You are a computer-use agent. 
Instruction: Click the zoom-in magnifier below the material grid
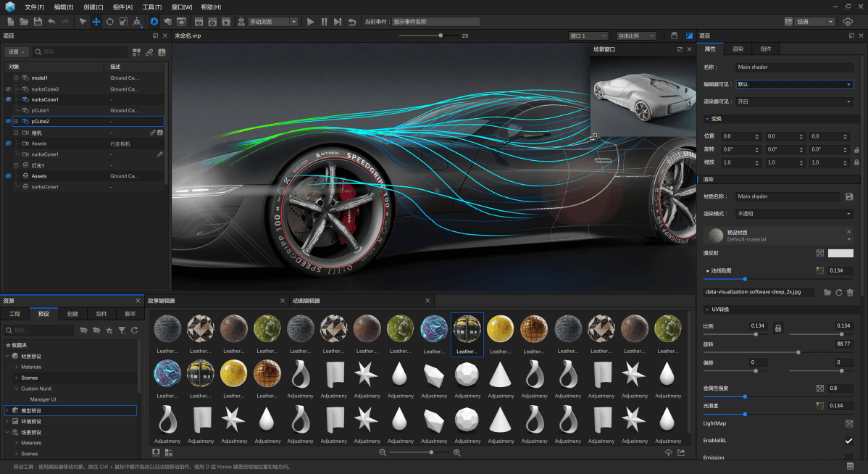pyautogui.click(x=456, y=453)
